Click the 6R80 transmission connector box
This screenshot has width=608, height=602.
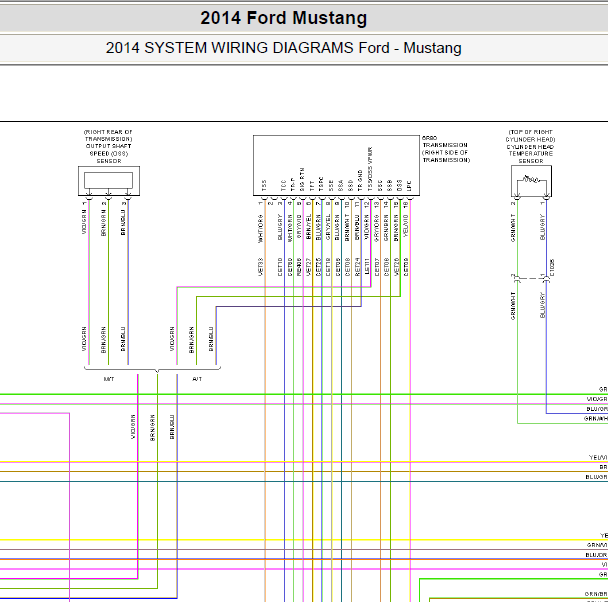click(x=336, y=166)
